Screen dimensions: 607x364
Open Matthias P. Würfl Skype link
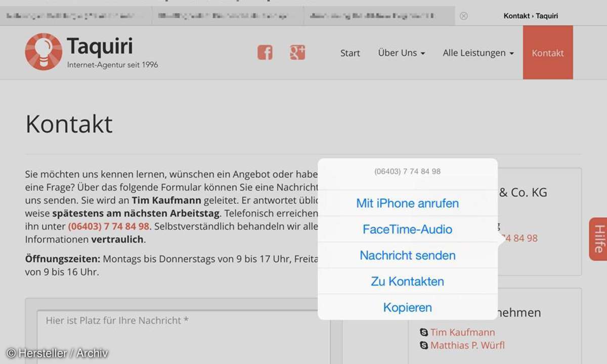[467, 345]
